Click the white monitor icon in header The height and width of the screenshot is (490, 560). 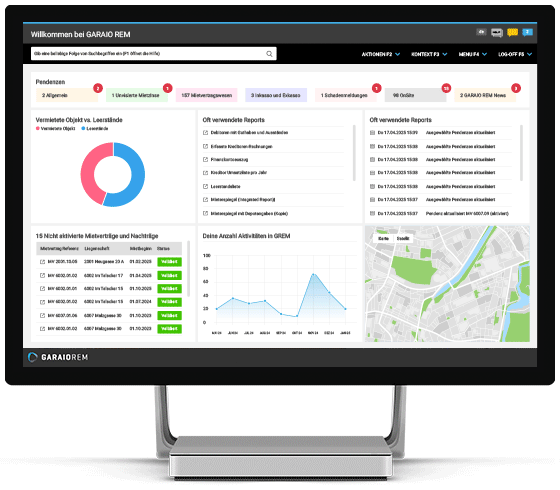497,33
